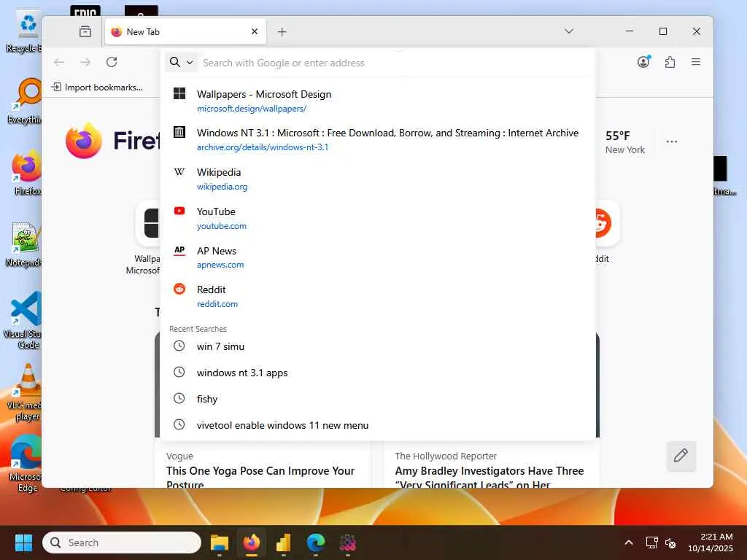Select the New Tab browser tab
747x560 pixels.
[x=185, y=31]
